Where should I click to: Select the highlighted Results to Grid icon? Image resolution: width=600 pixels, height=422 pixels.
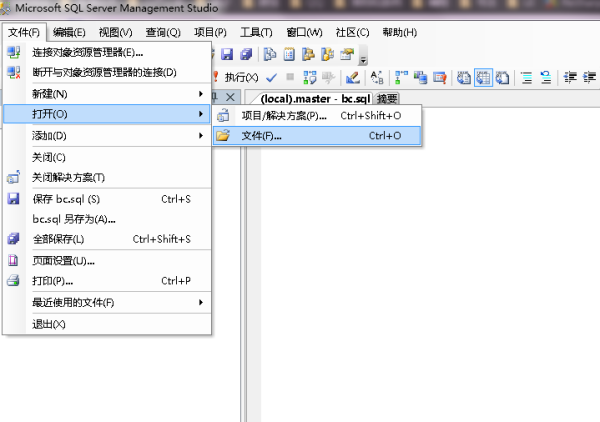coord(483,78)
